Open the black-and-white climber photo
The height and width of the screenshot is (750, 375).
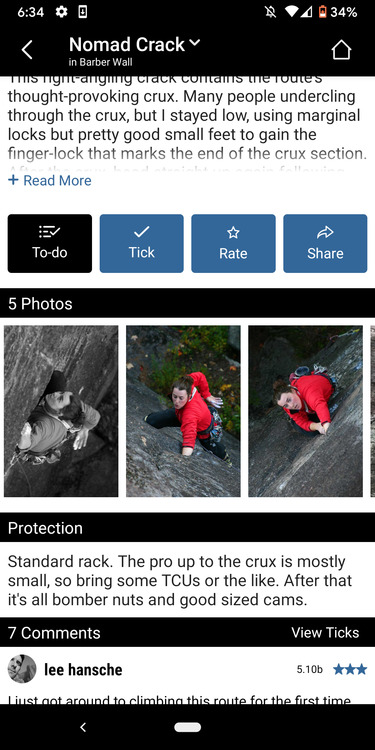(61, 411)
